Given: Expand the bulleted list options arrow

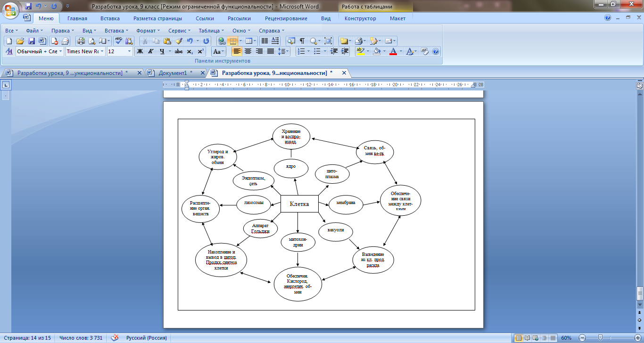Looking at the screenshot, I should coord(325,51).
